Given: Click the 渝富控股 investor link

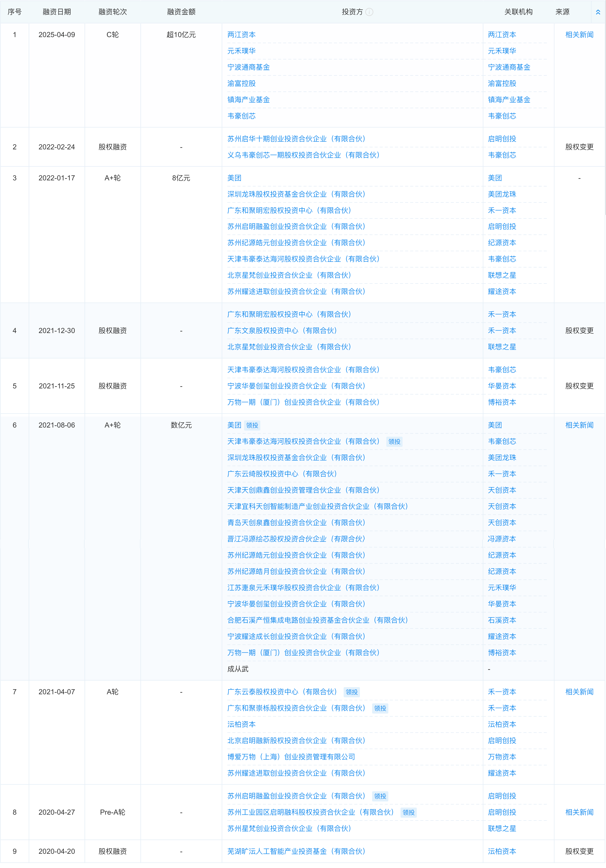Looking at the screenshot, I should [241, 84].
